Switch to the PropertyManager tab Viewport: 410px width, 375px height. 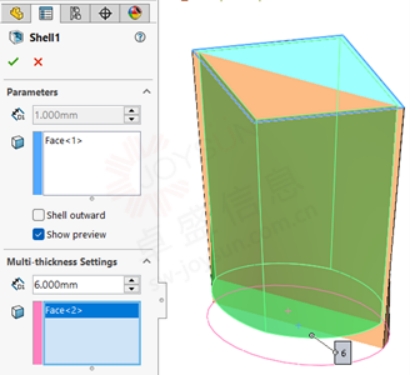tap(46, 13)
